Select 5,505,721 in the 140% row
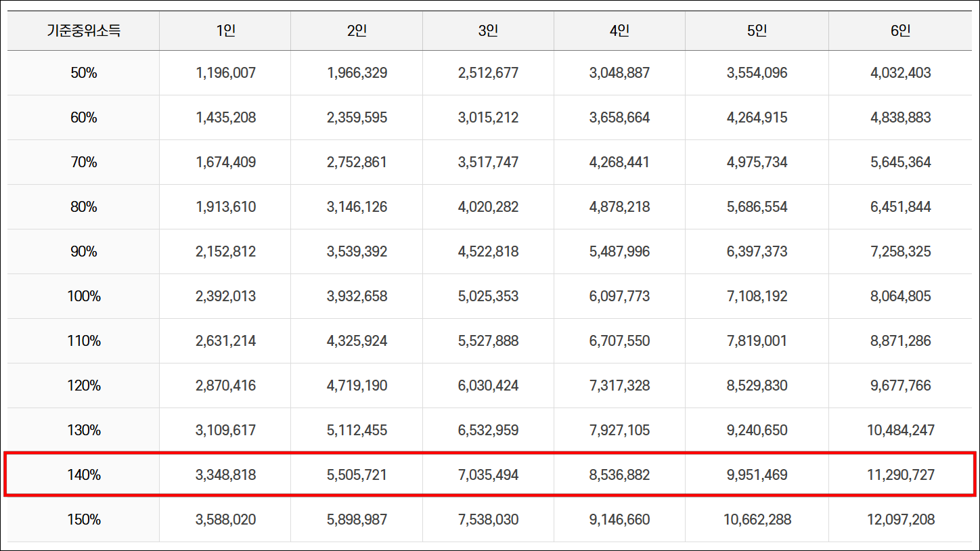This screenshot has height=551, width=980. [357, 475]
